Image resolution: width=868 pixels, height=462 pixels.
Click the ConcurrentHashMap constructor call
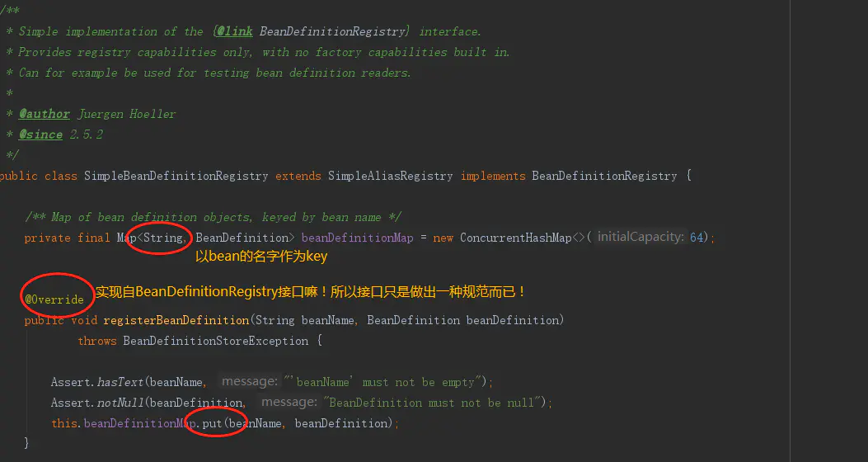coord(515,238)
